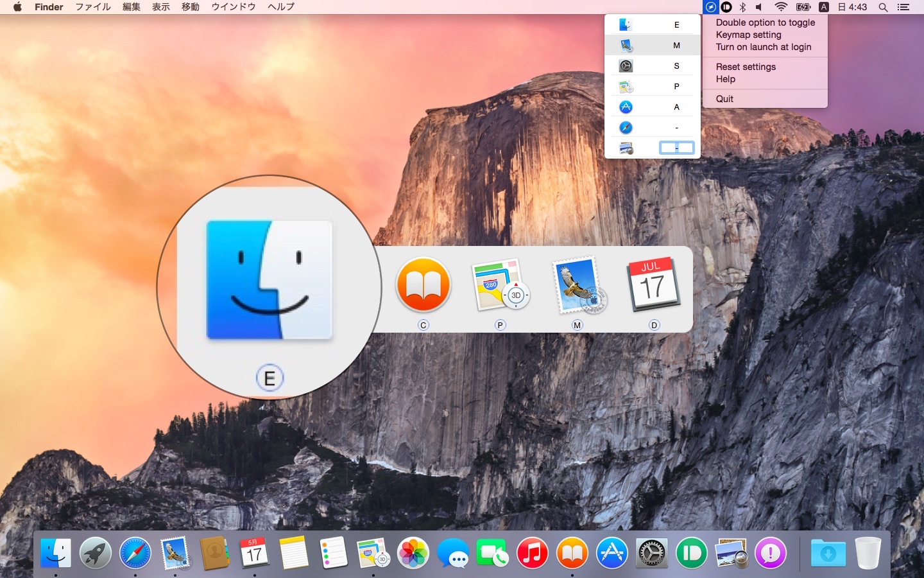Click System Preferences icon in keymap list
The height and width of the screenshot is (578, 924).
(626, 66)
